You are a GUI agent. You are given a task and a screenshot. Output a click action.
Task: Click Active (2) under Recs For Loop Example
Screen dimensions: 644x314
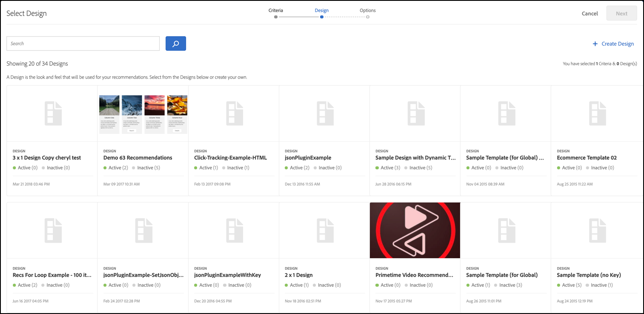[x=25, y=285]
